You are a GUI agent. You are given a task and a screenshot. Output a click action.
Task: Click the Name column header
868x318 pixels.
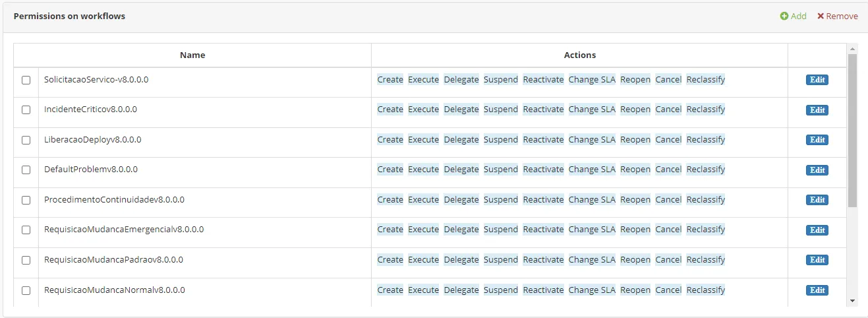[x=192, y=55]
